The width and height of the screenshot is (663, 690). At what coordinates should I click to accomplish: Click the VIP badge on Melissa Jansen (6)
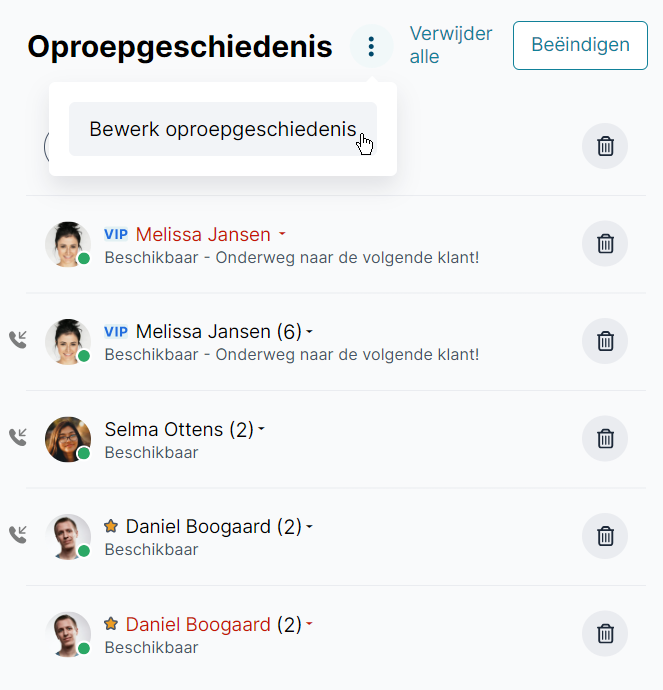pyautogui.click(x=116, y=332)
